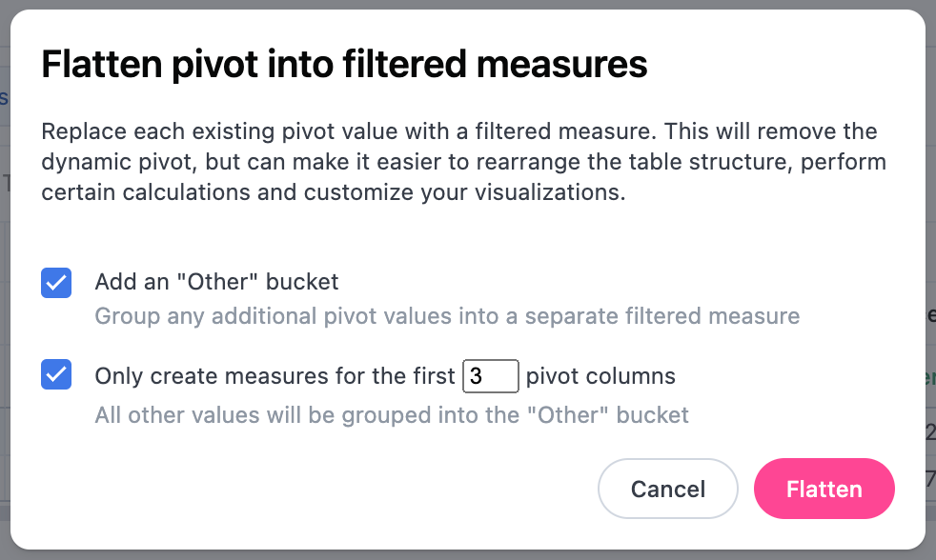
Task: Click the "Only create measures for the first" label
Action: pyautogui.click(x=275, y=376)
